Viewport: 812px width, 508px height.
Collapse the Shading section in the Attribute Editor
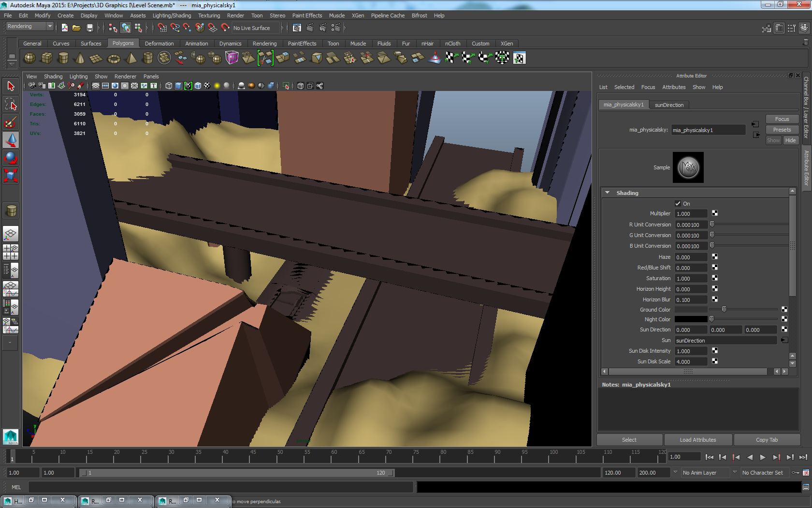[x=608, y=193]
